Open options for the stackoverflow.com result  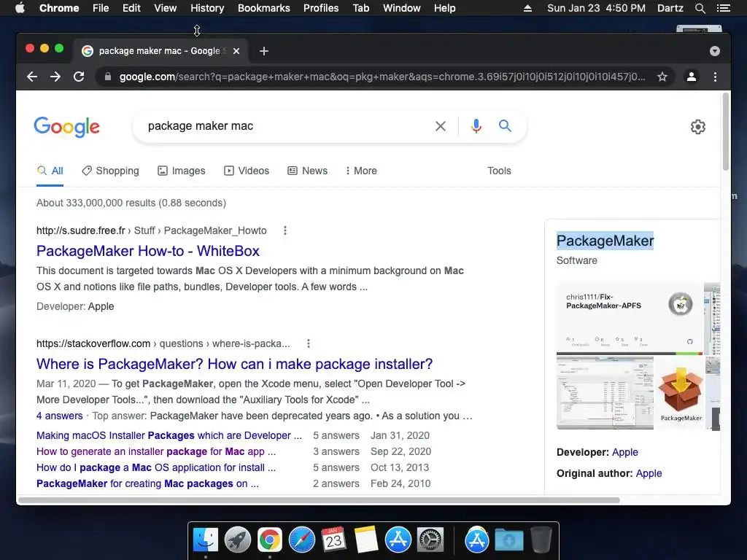tap(309, 343)
